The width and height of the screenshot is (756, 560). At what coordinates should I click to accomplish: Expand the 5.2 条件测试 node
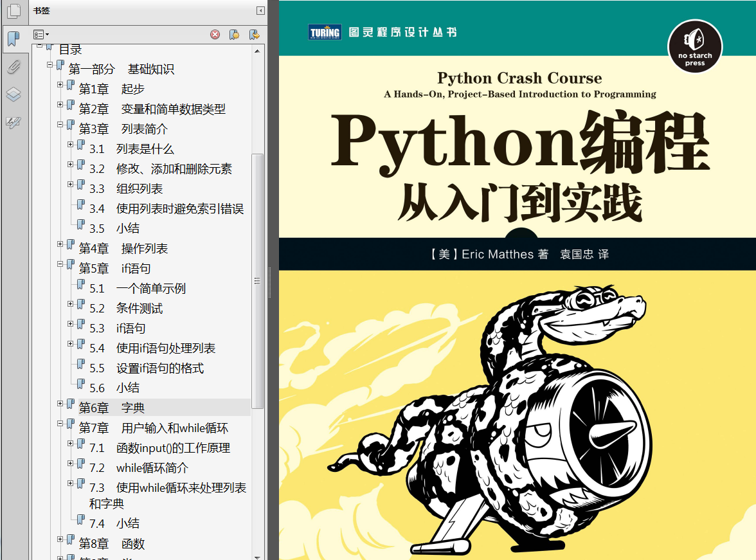[71, 304]
